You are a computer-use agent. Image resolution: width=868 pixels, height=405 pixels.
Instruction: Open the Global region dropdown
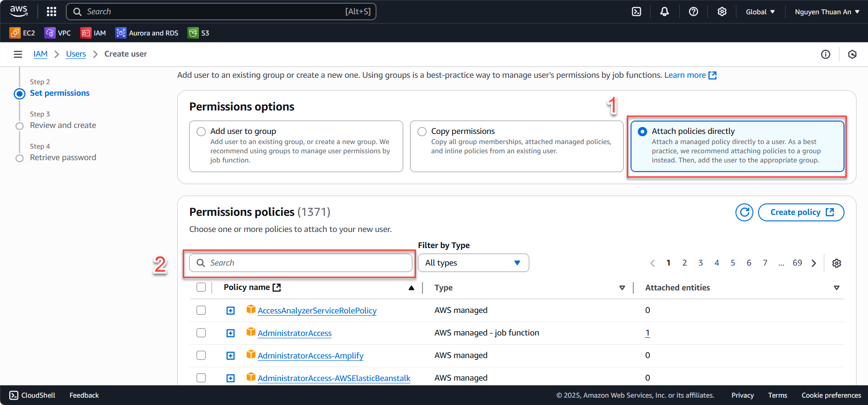(x=760, y=12)
